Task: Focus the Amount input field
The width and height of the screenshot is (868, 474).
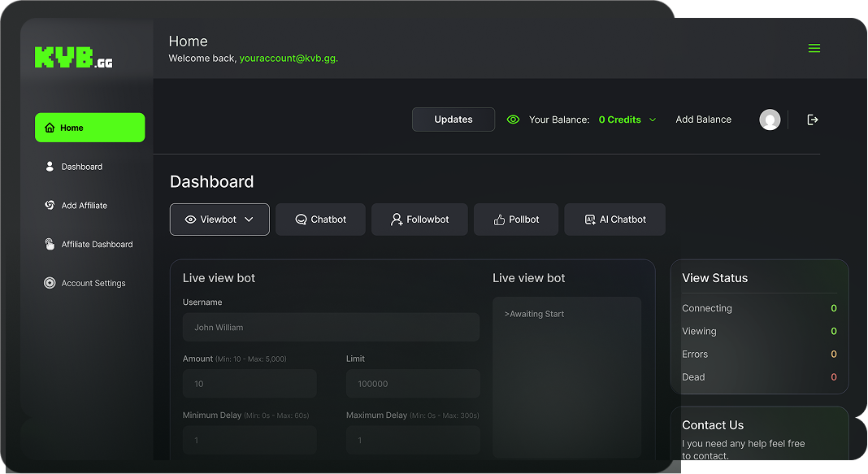Action: tap(250, 384)
